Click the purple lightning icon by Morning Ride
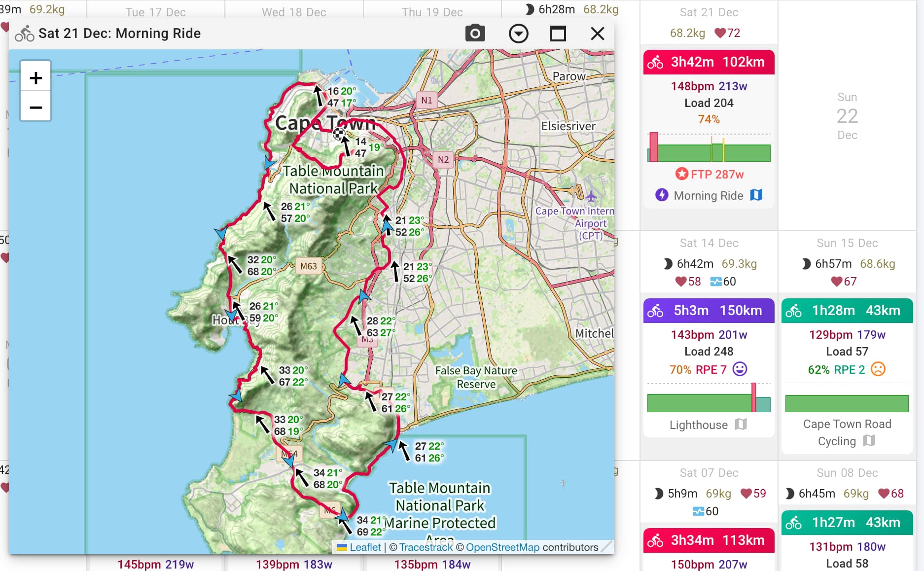This screenshot has width=924, height=571. pyautogui.click(x=662, y=195)
